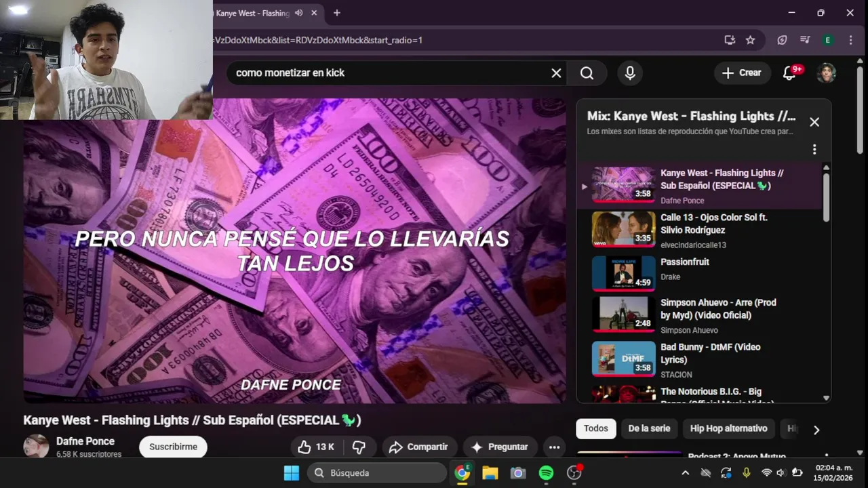Show more filter chips with the right arrow
Screen dimensions: 868x488
pos(816,430)
